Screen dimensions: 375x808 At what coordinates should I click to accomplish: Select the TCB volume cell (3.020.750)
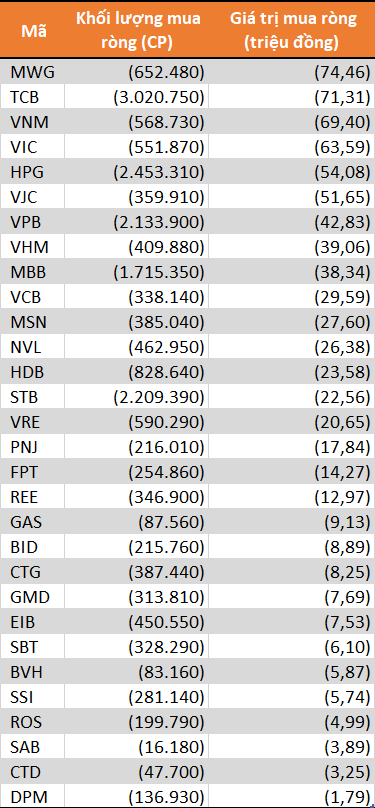click(x=137, y=96)
